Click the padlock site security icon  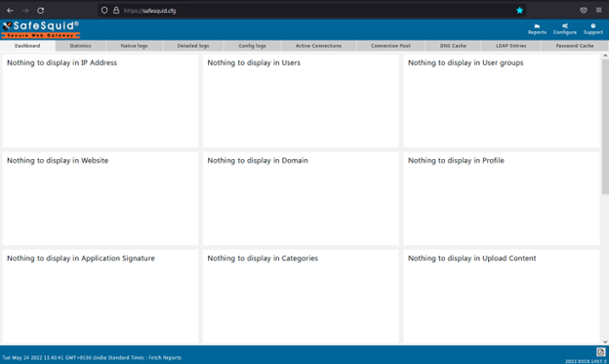[116, 11]
